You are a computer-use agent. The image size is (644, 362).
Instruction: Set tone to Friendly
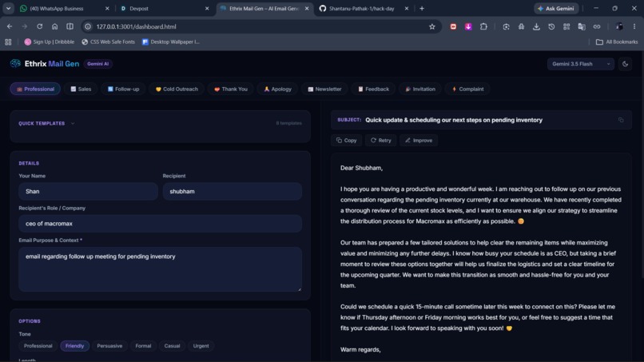coord(75,346)
